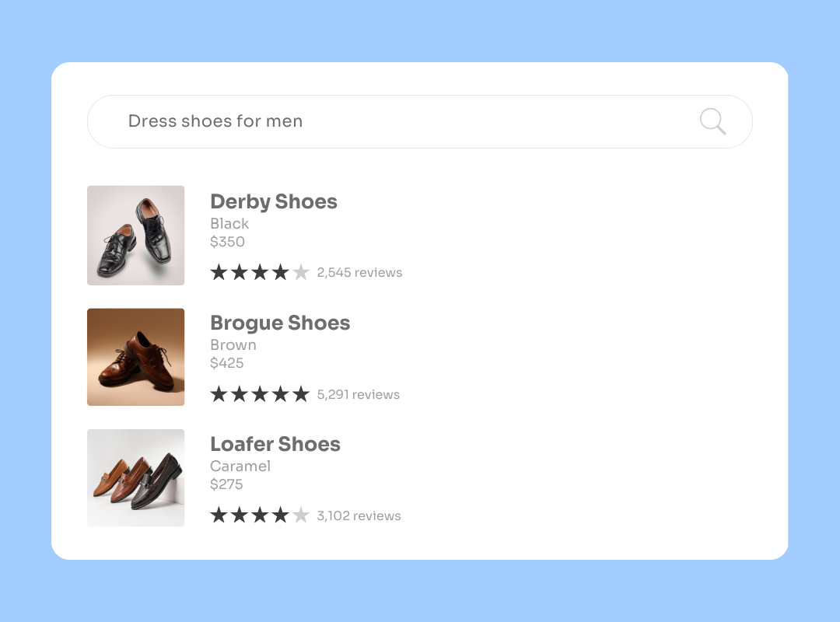Viewport: 840px width, 622px height.
Task: Focus the "Dress shoes for men" search field
Action: point(419,121)
